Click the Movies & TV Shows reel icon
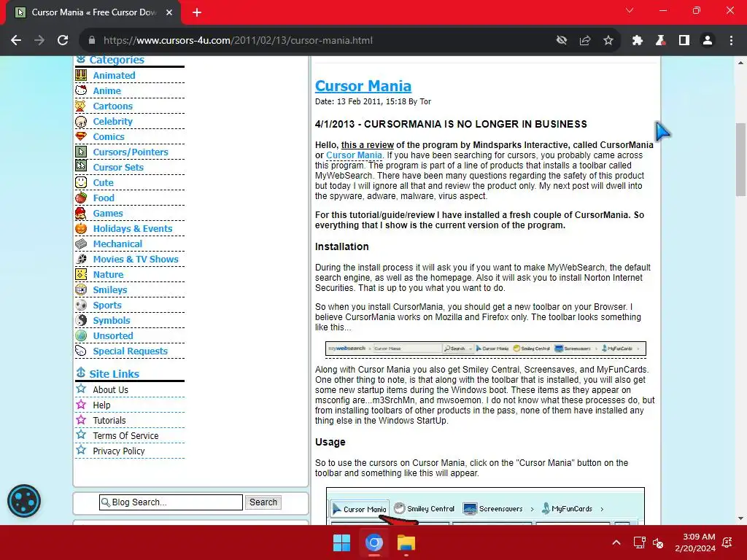Screen dimensions: 747x560 click(x=81, y=259)
